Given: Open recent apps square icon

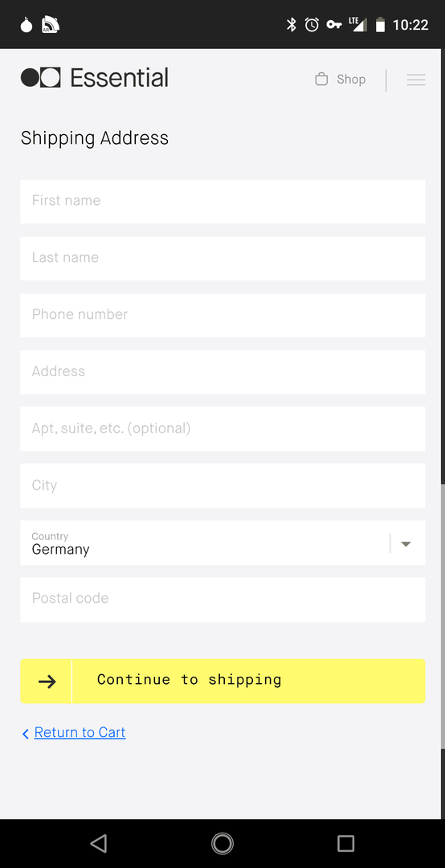Looking at the screenshot, I should (346, 843).
